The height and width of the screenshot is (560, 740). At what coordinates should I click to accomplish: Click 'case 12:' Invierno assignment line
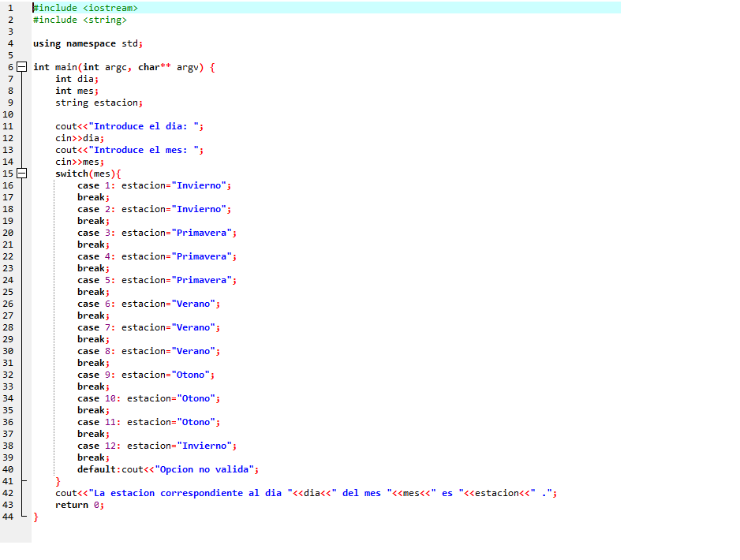[157, 446]
